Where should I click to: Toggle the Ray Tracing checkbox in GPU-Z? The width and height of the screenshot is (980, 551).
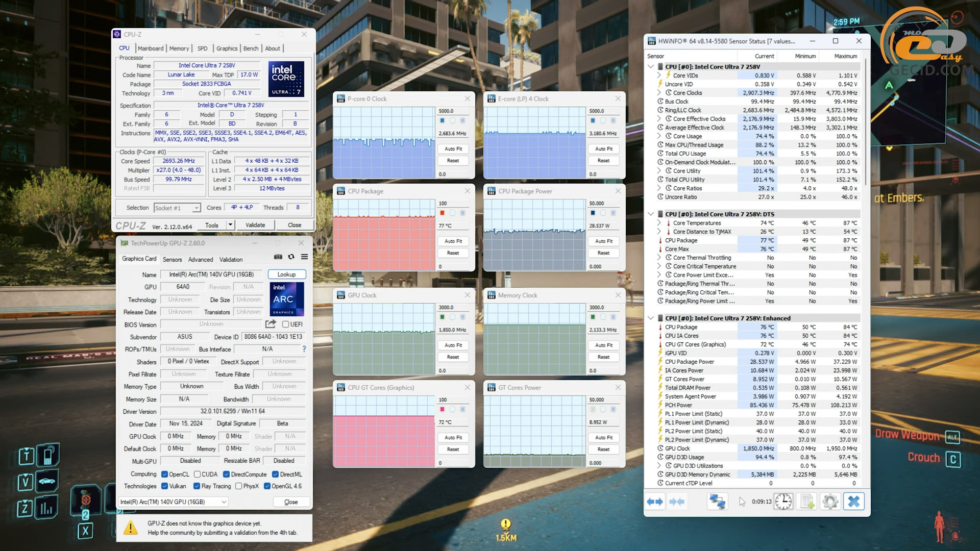[197, 486]
